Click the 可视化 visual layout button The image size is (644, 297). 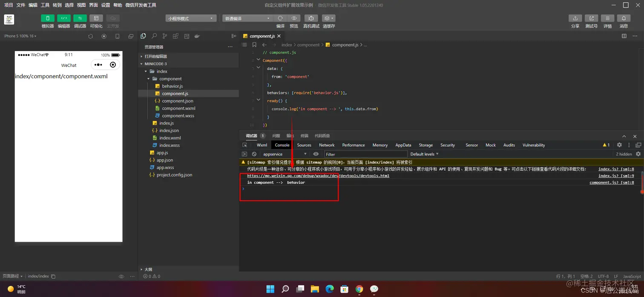[x=96, y=18]
